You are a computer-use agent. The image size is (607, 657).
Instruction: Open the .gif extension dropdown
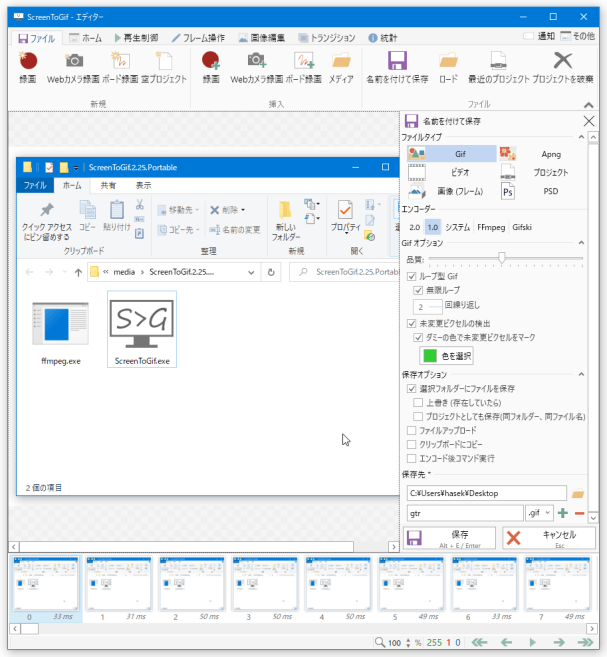(539, 513)
